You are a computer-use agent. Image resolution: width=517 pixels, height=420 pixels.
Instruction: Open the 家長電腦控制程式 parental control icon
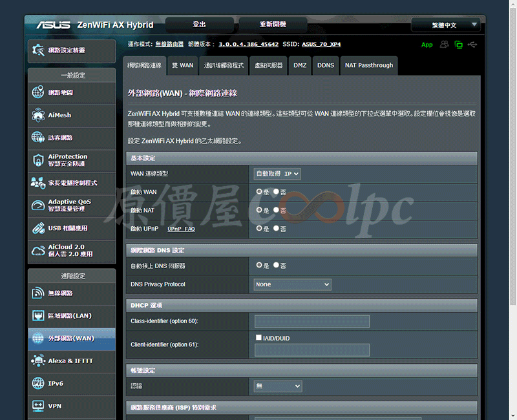pyautogui.click(x=38, y=183)
